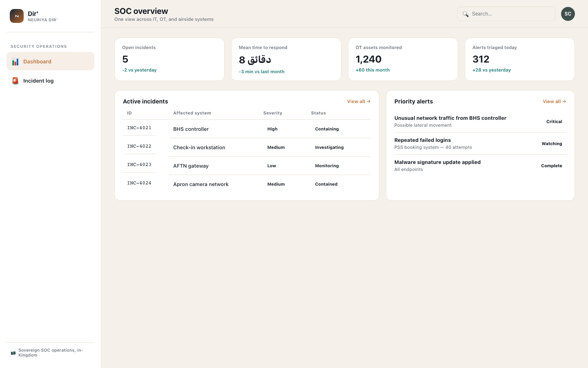This screenshot has height=368, width=588.
Task: Click the Alerts triaged today value 312
Action: (x=481, y=59)
